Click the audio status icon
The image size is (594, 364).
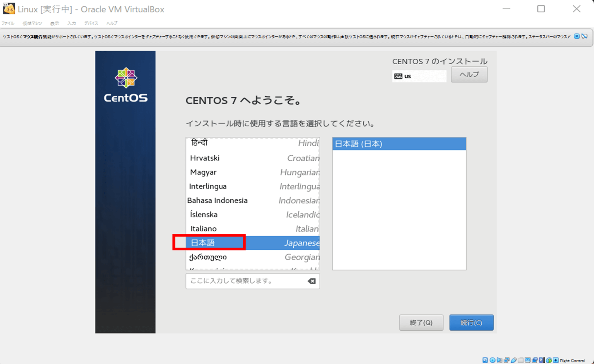[x=500, y=360]
